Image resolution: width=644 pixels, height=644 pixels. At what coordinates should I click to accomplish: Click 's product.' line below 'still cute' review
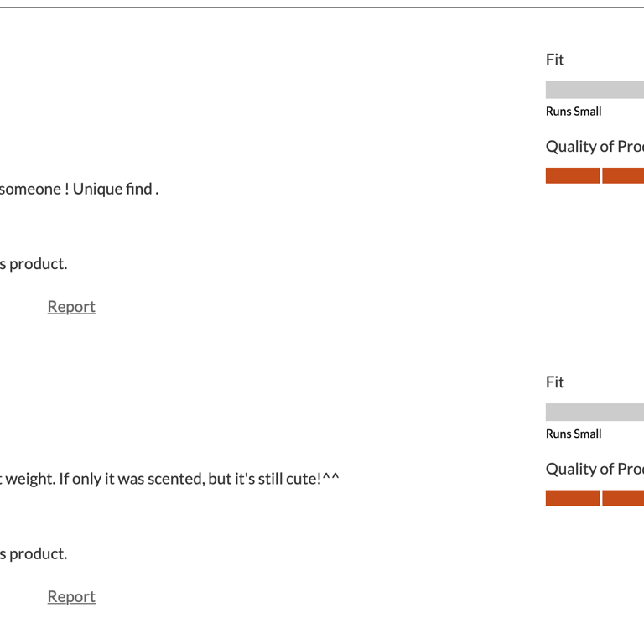pyautogui.click(x=34, y=554)
